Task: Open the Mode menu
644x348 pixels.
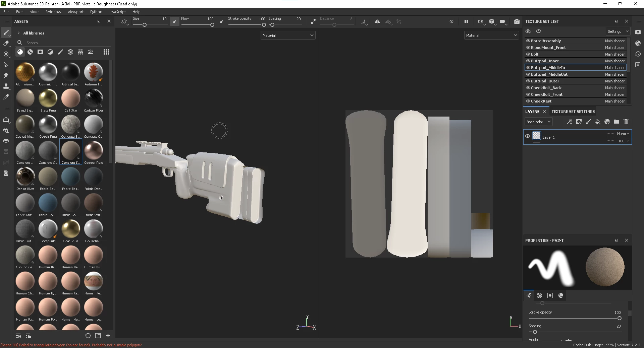Action: [x=34, y=12]
